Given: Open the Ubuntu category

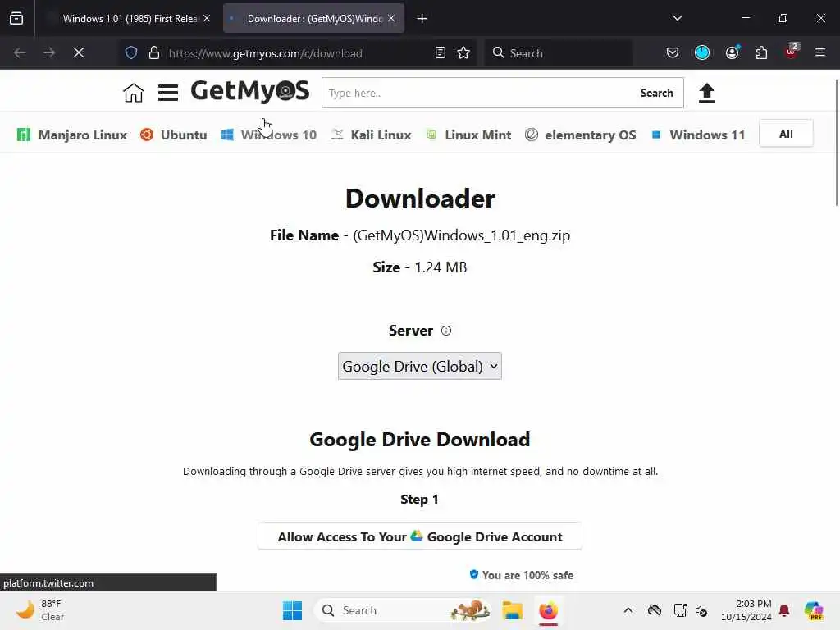Looking at the screenshot, I should 174,135.
